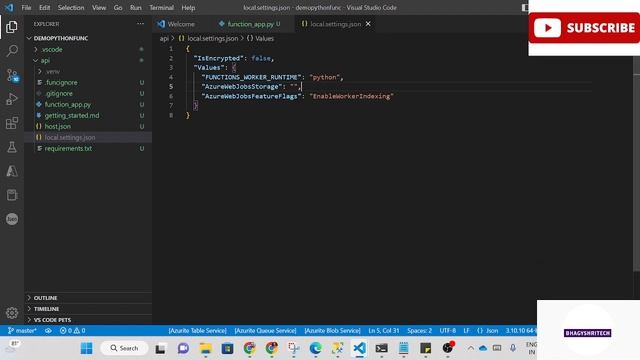
Task: Open Terminal app from taskbar
Action: (382, 348)
